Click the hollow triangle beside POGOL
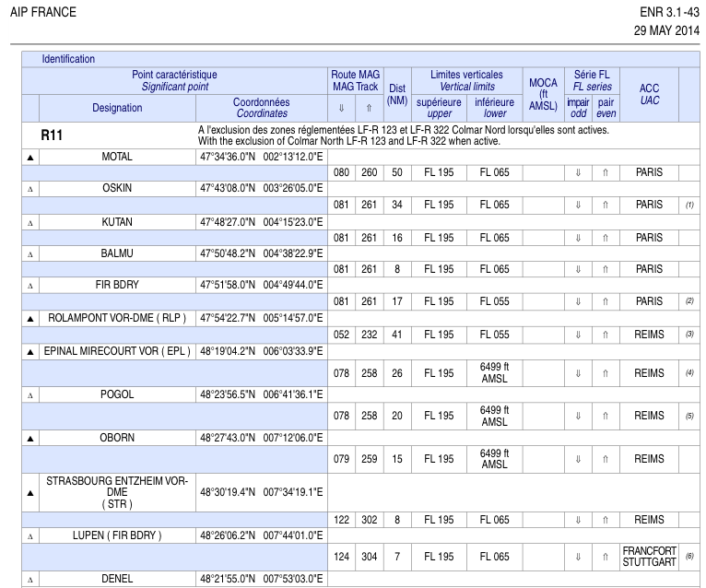This screenshot has width=706, height=588. (x=30, y=395)
